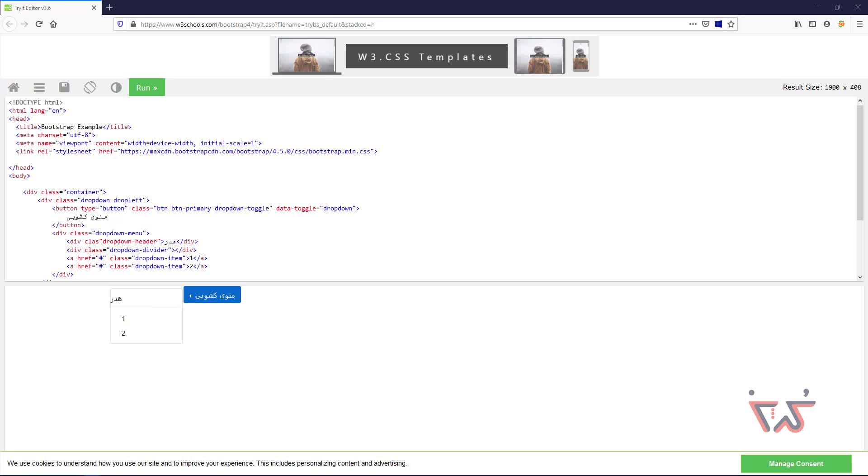Bookmark this page with the star icon

(x=731, y=24)
